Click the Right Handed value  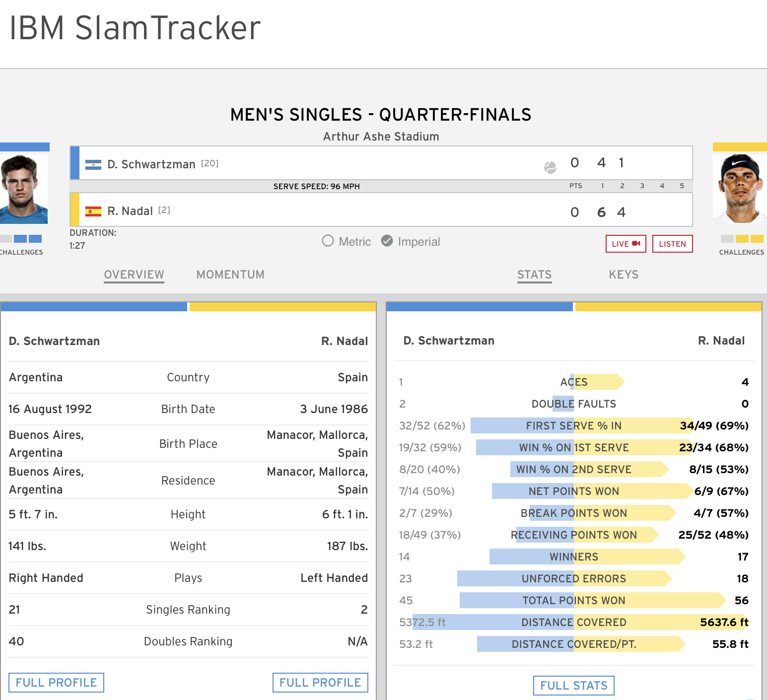point(46,578)
